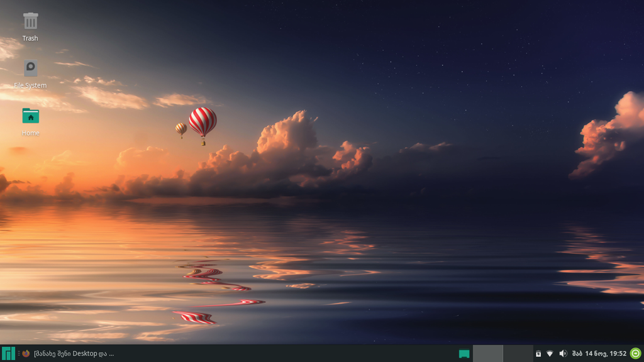Click the volume speaker icon
This screenshot has height=362, width=644.
point(563,353)
